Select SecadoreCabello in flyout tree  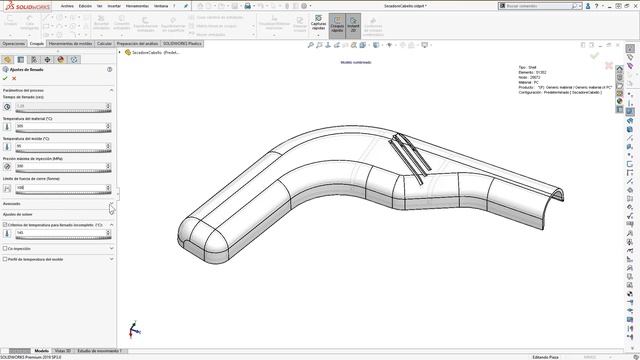(156, 52)
